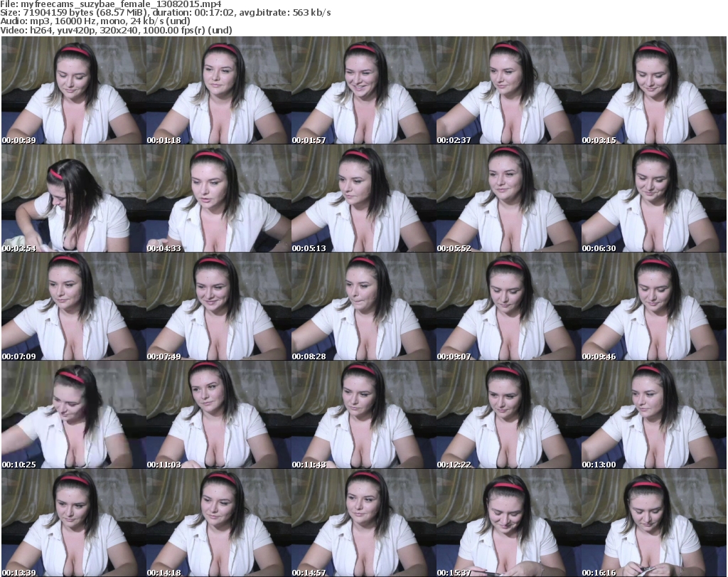Image resolution: width=728 pixels, height=577 pixels.
Task: Click the thumbnail frame stamped 00:15:37
Action: pos(508,523)
